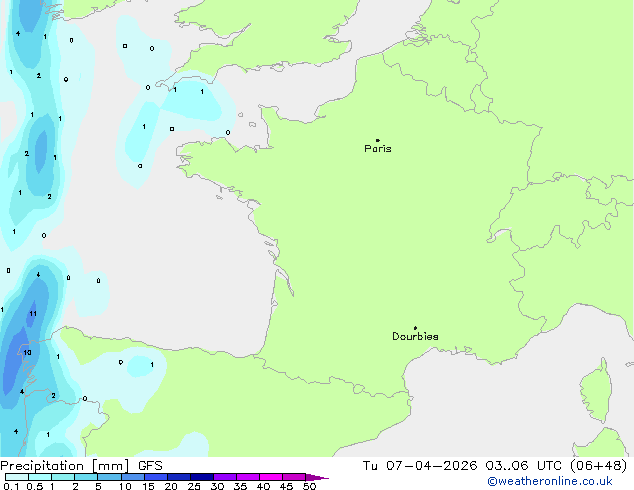Click the Paris city label
634x490 pixels.
click(x=378, y=149)
